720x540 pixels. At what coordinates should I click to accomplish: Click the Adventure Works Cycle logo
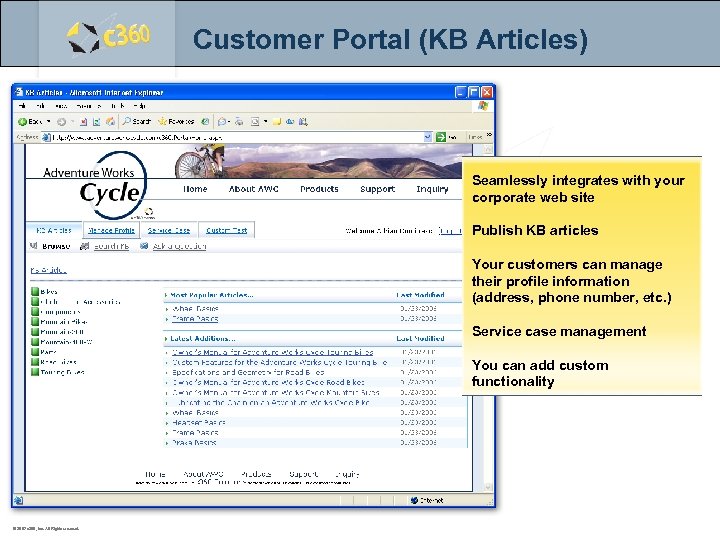(x=98, y=186)
